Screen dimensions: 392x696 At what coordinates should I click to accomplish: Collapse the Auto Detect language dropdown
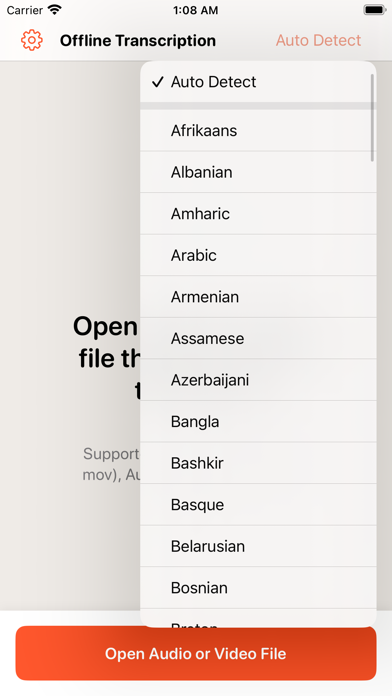(x=318, y=40)
